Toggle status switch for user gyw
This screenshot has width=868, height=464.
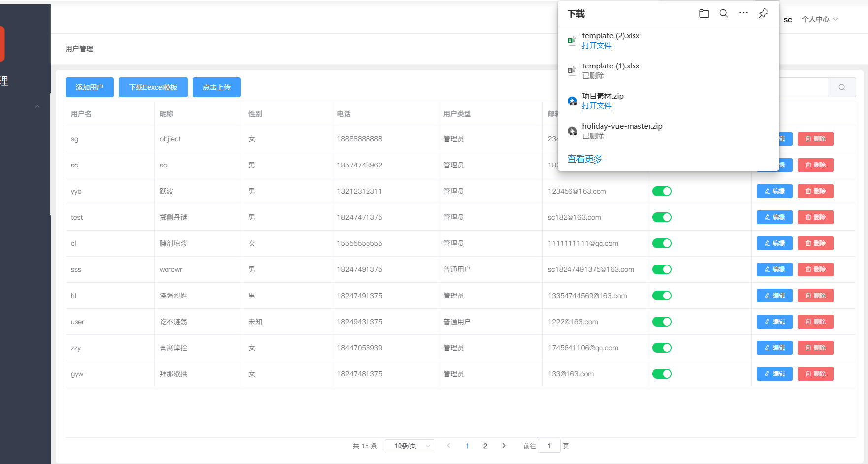(x=662, y=374)
